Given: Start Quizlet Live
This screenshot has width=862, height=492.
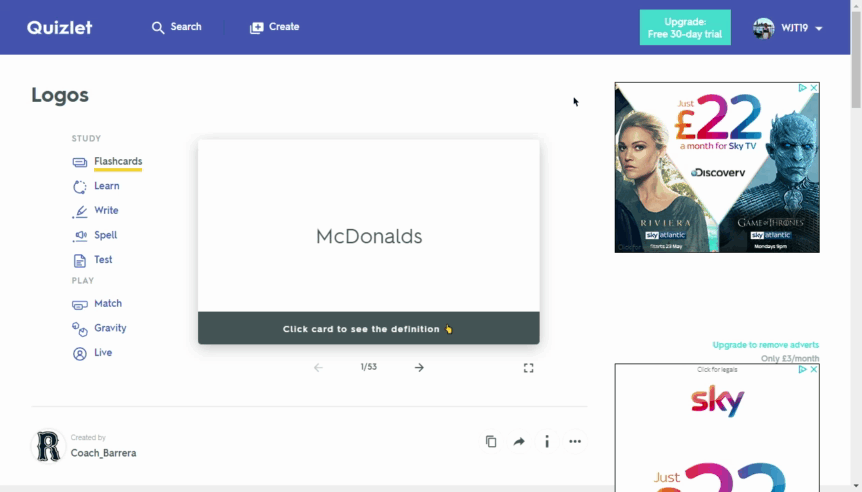Looking at the screenshot, I should pos(103,352).
